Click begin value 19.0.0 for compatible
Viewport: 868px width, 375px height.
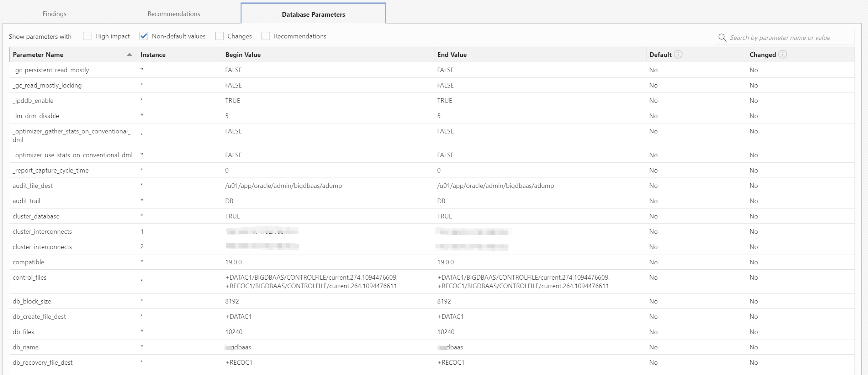click(233, 262)
